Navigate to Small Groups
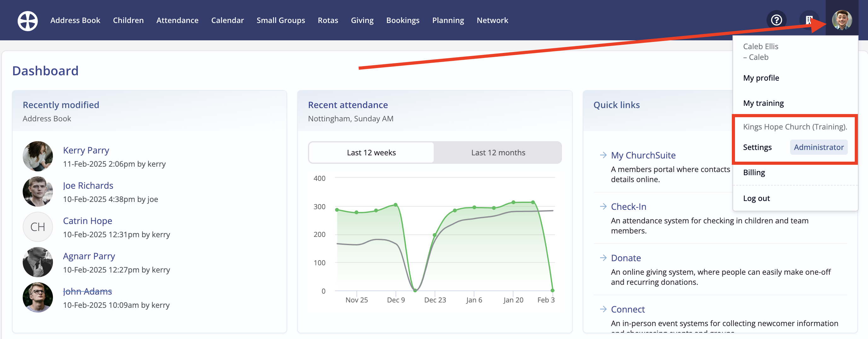 [281, 20]
